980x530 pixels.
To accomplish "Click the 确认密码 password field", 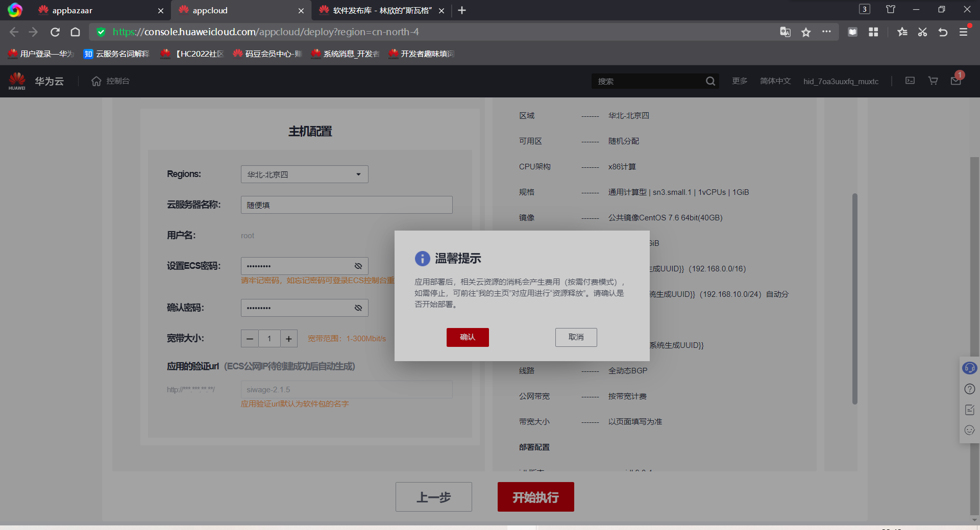I will point(305,308).
